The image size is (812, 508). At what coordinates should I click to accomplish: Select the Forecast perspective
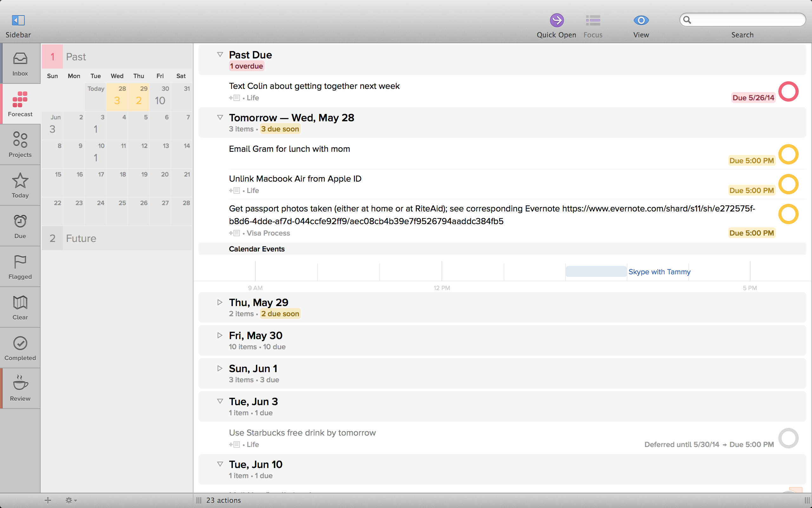20,104
